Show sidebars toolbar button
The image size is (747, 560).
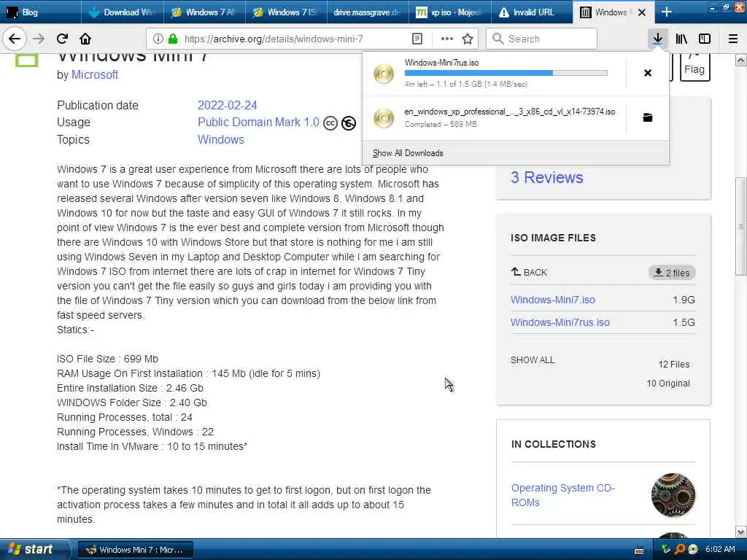pyautogui.click(x=705, y=39)
